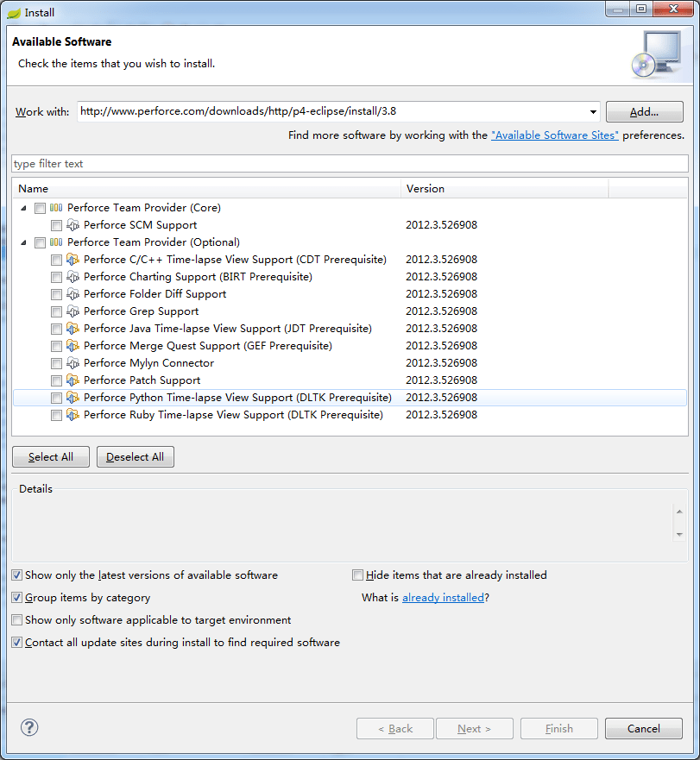
Task: Check the Perforce Grep Support checkbox
Action: tap(56, 311)
